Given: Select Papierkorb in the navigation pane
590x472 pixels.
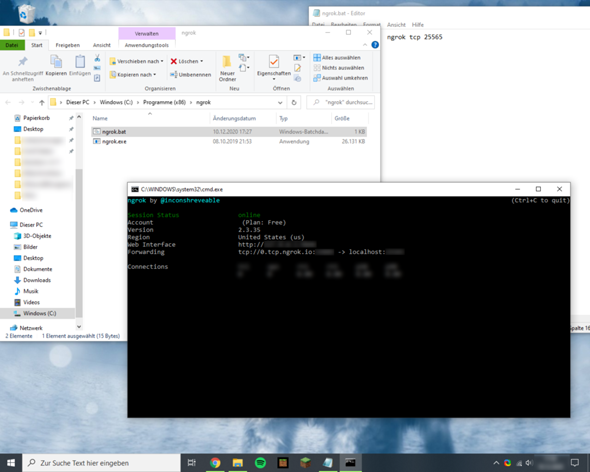Looking at the screenshot, I should coord(36,118).
